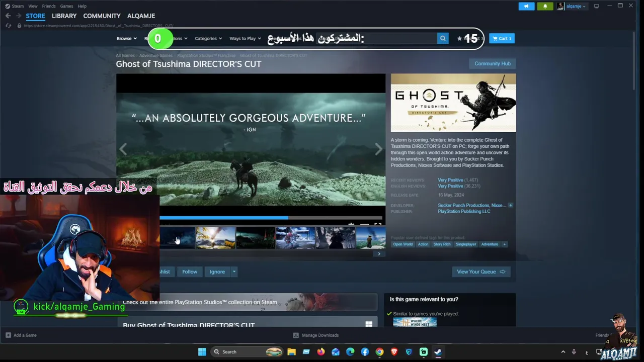
Task: Open the Windows Start menu
Action: pos(202,352)
